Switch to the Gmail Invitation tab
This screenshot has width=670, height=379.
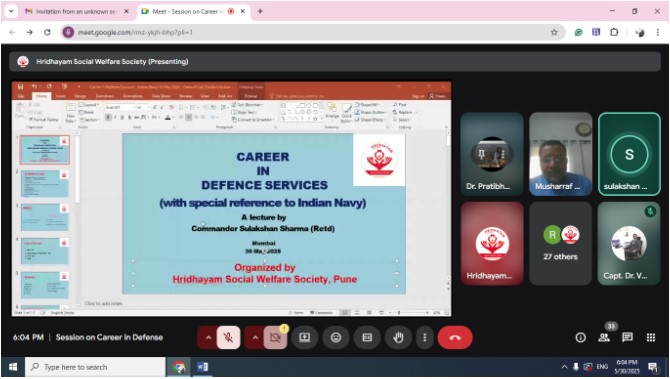[76, 12]
